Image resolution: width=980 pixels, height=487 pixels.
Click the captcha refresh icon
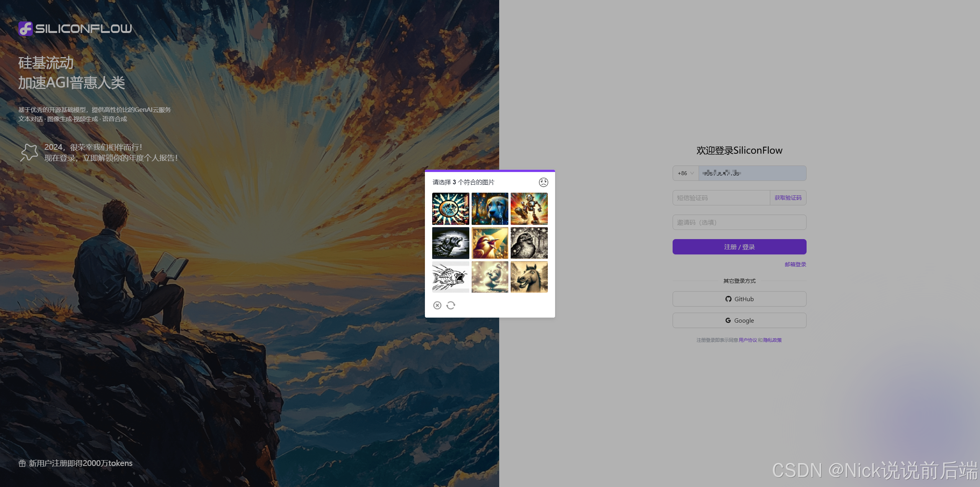(451, 305)
